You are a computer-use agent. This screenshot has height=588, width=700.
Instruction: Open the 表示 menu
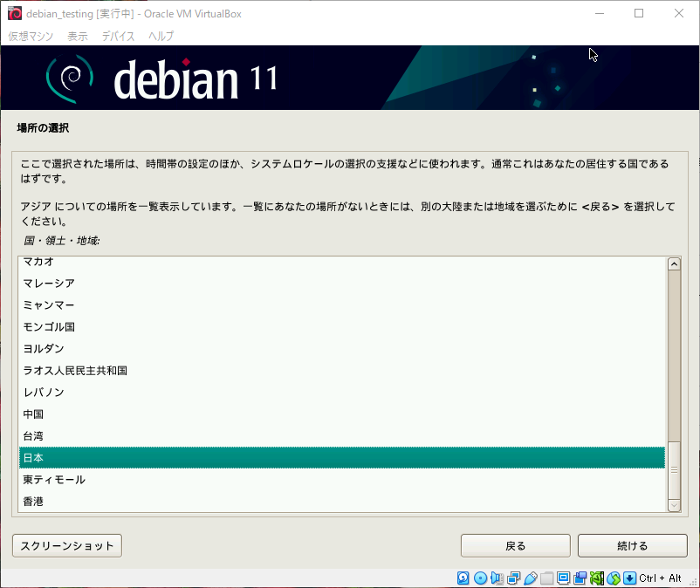77,36
